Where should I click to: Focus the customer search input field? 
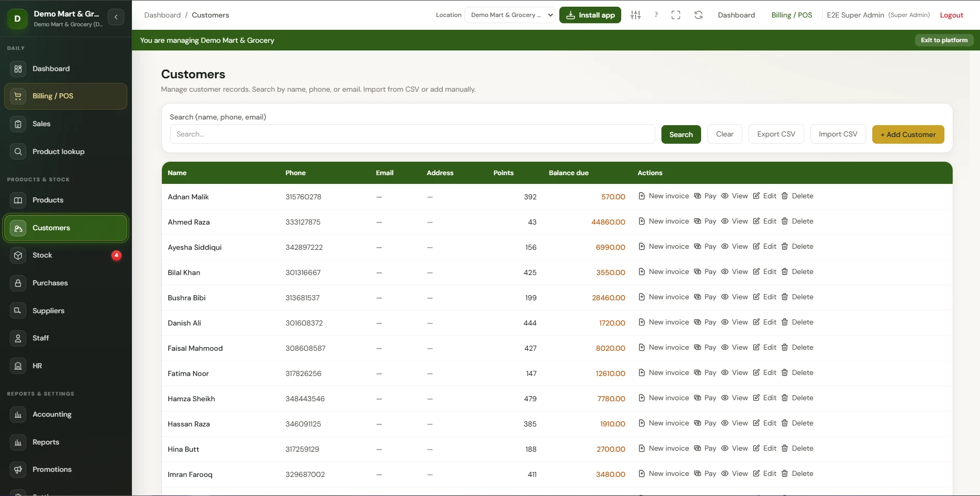(x=412, y=134)
